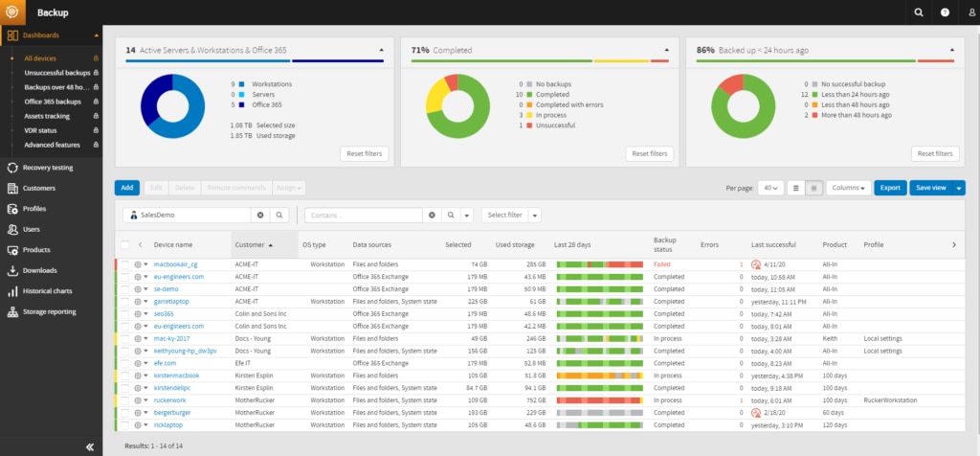Open the Columns dropdown
Viewport: 980px width, 456px height.
click(x=848, y=188)
